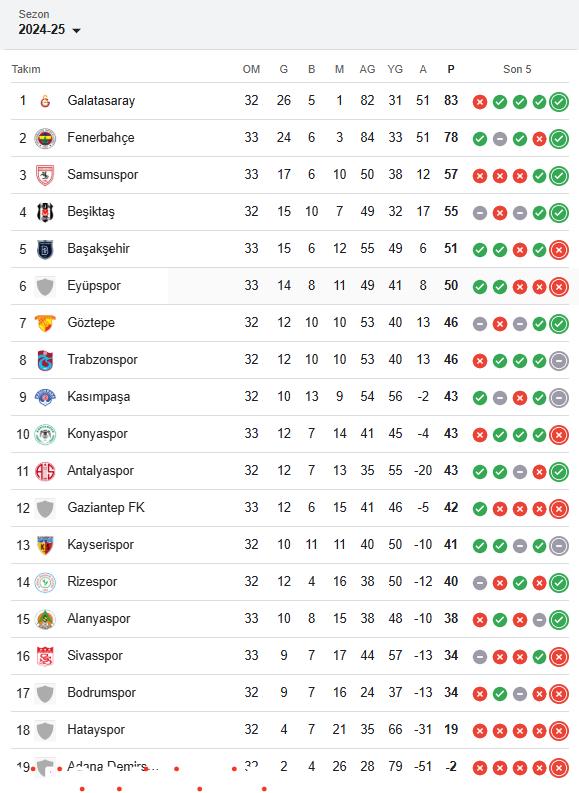
Task: Click Galatasaray's latest match win indicator
Action: (559, 102)
